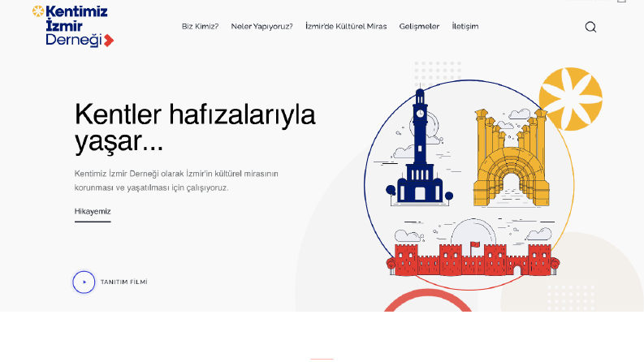This screenshot has width=644, height=362.
Task: Click the Kentimiz İzmir Derneği logo
Action: [x=73, y=26]
